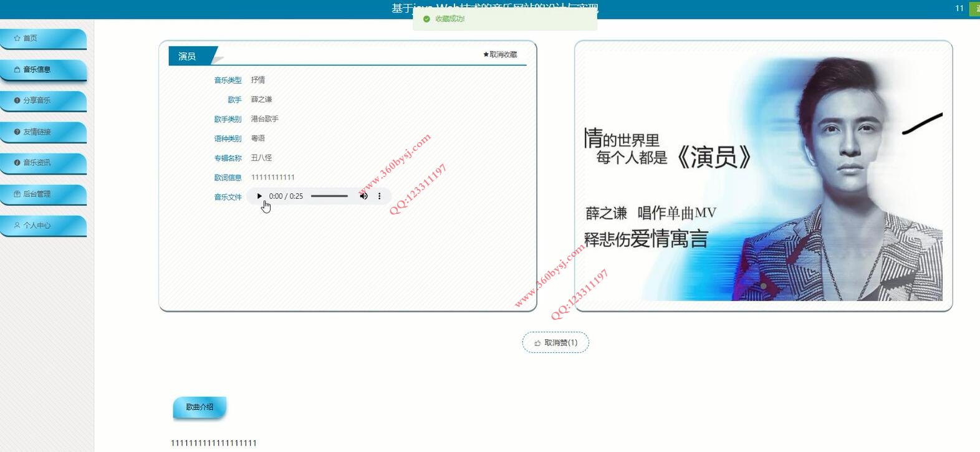Image resolution: width=980 pixels, height=452 pixels.
Task: Go to 个人中心 in the sidebar
Action: 43,226
